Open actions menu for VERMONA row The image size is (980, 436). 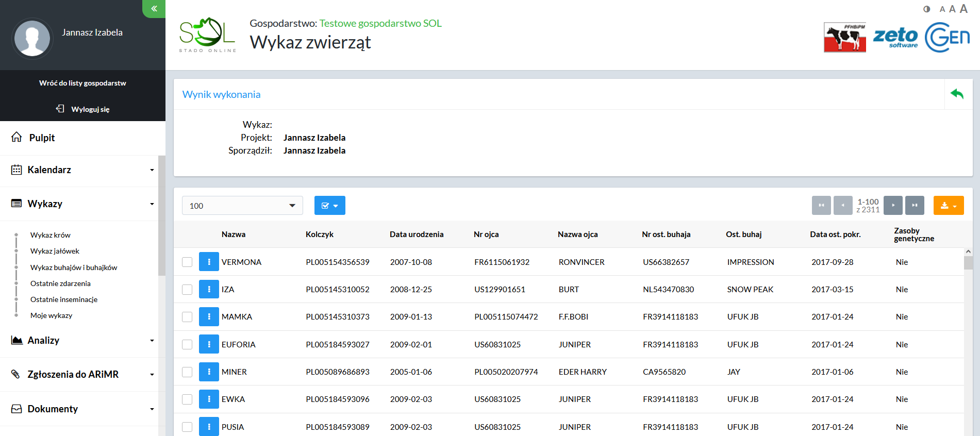pyautogui.click(x=209, y=262)
